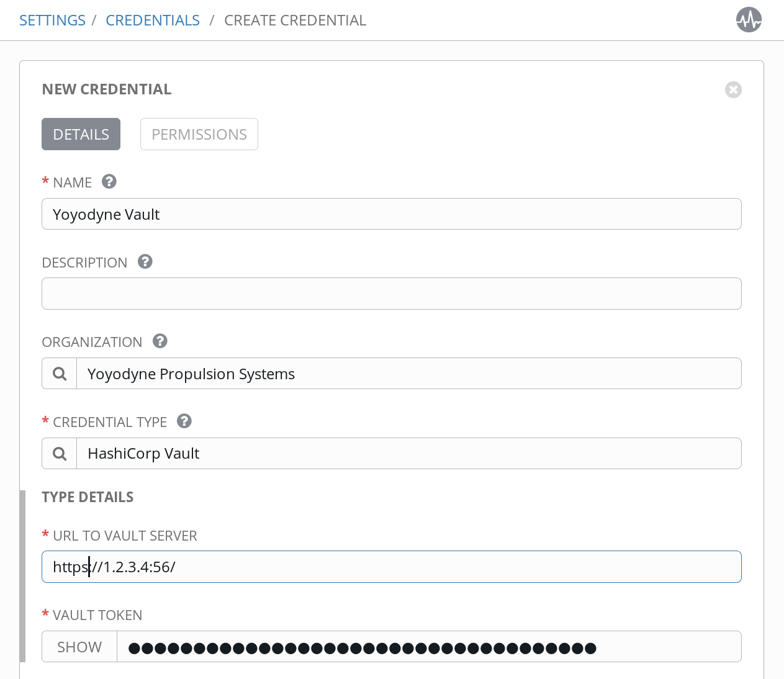Show help for the Description field
Viewport: 784px width, 679px height.
tap(145, 261)
